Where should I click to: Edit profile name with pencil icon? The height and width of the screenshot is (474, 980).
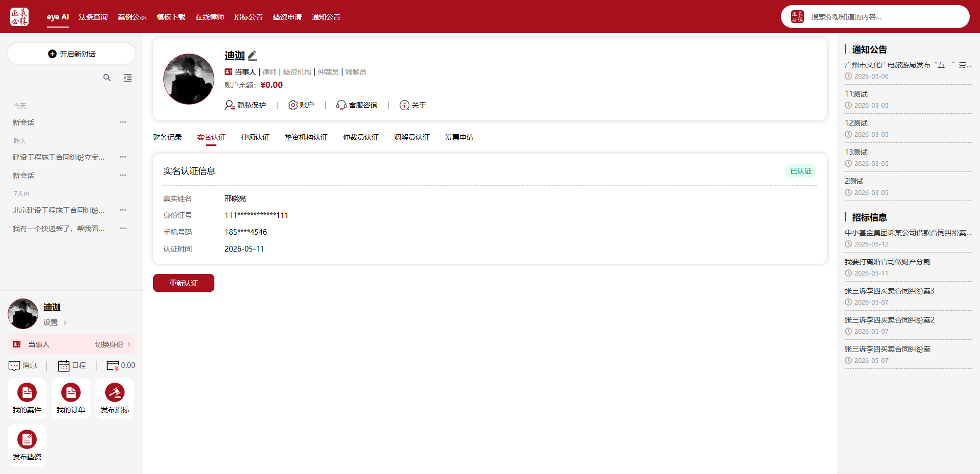(252, 56)
